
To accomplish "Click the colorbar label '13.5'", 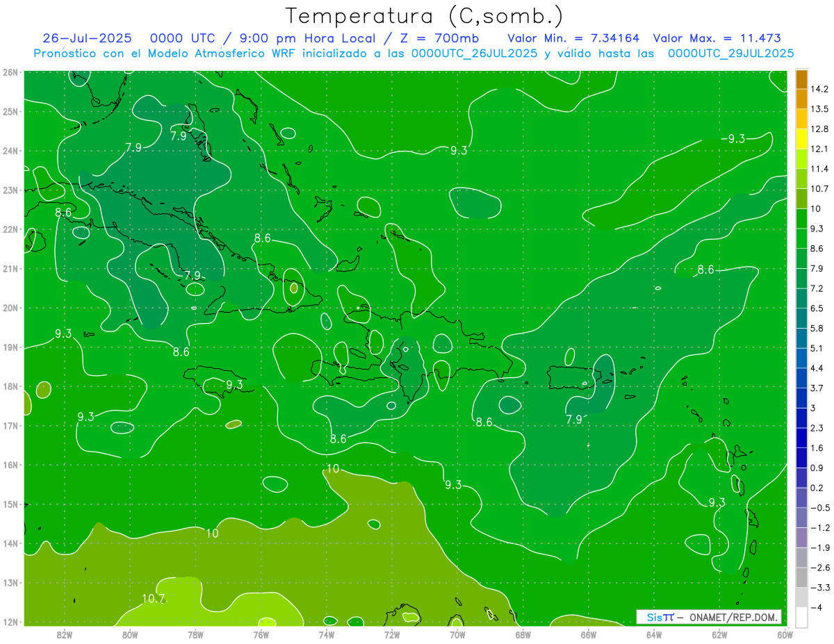I will point(819,109).
